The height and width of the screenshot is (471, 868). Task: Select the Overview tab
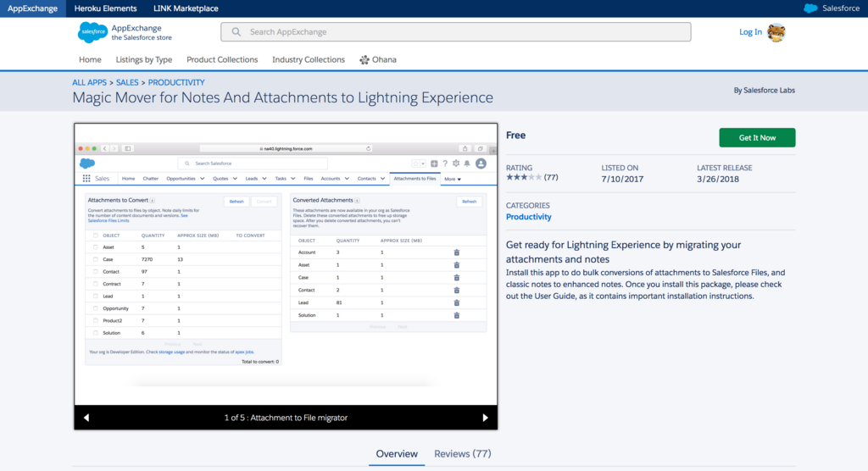[397, 454]
